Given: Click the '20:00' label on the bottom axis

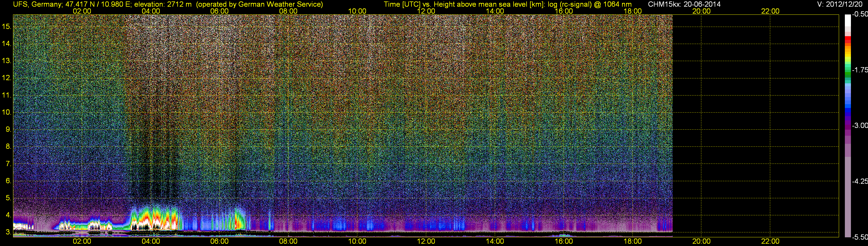Looking at the screenshot, I should [x=702, y=241].
